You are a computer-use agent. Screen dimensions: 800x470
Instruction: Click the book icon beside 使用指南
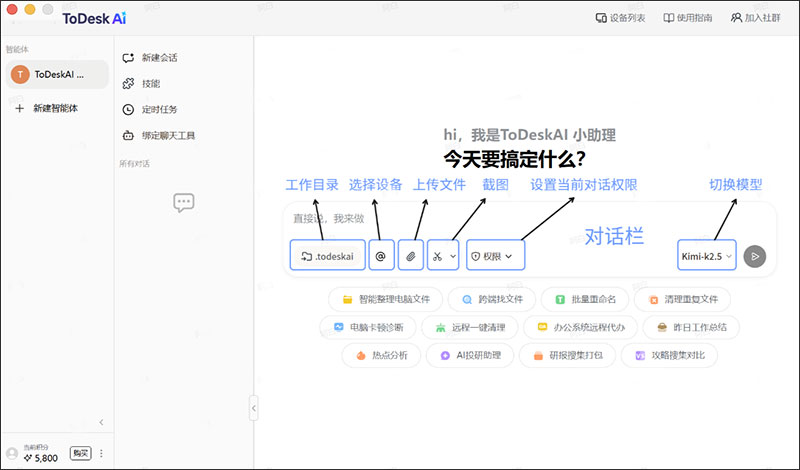point(668,18)
